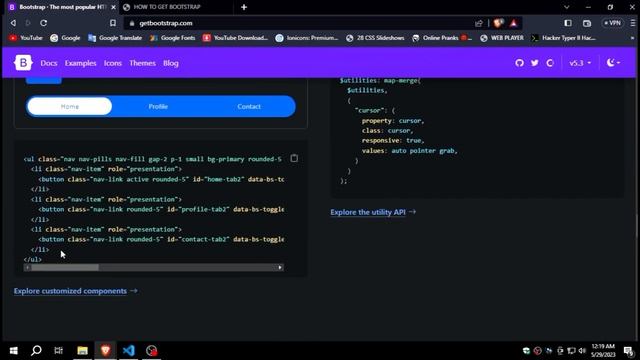The height and width of the screenshot is (360, 640).
Task: Open the Google Translate bookmark
Action: click(115, 38)
